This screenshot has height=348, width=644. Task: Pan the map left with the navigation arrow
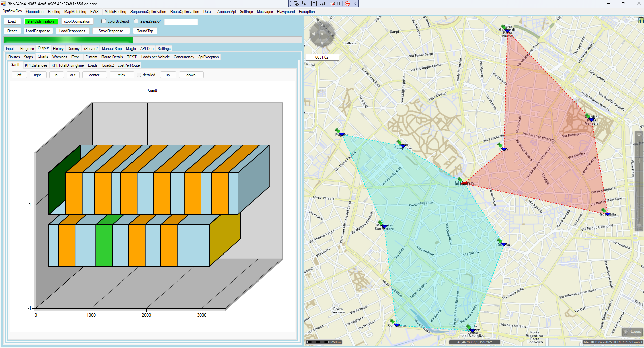tap(313, 34)
